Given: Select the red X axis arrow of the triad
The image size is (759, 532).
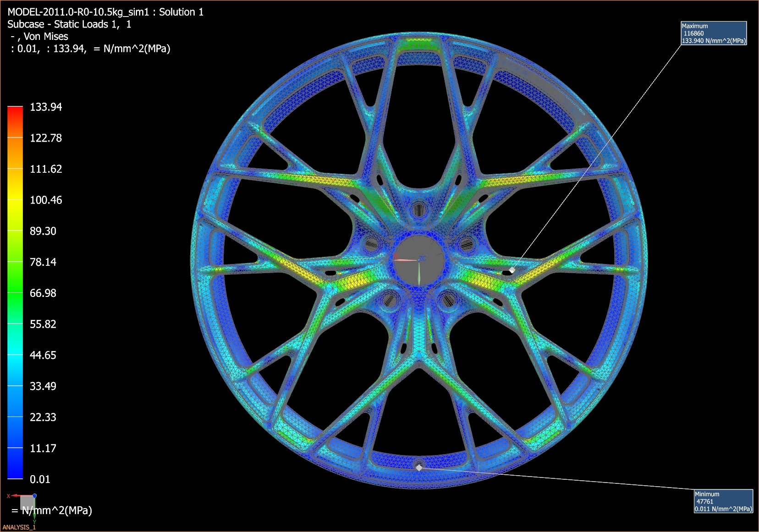Looking at the screenshot, I should (x=16, y=495).
